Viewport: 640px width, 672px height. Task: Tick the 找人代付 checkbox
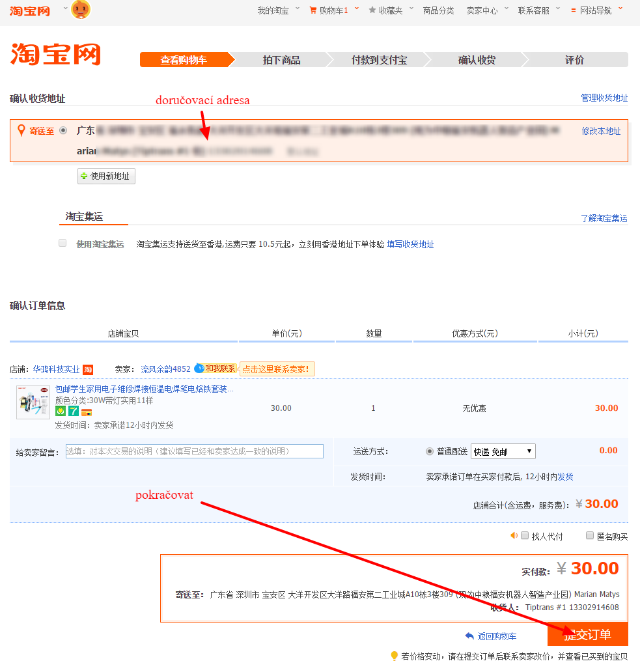525,535
